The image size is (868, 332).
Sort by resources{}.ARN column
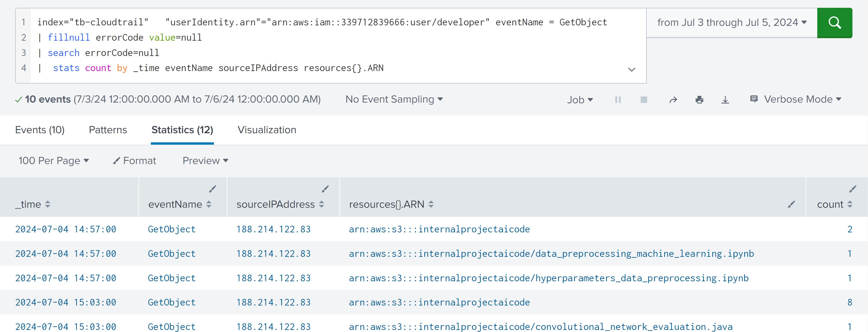[x=391, y=204]
